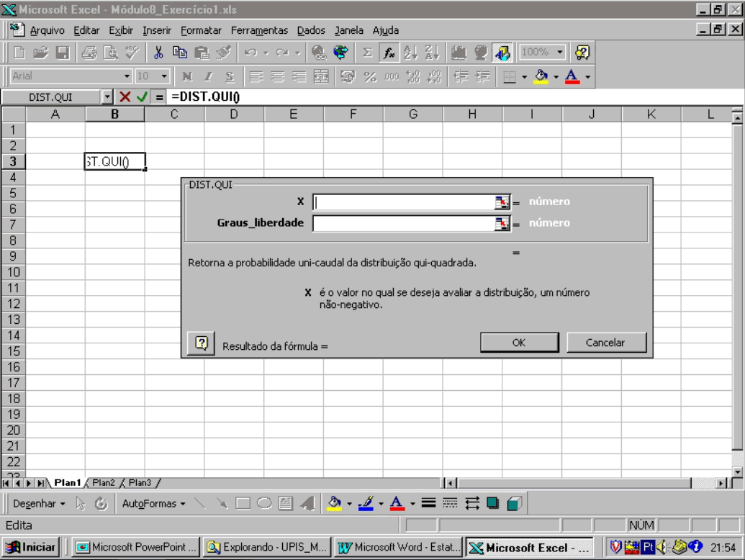Toggle Underline (S) formatting button
Image resolution: width=745 pixels, height=560 pixels.
pyautogui.click(x=230, y=76)
